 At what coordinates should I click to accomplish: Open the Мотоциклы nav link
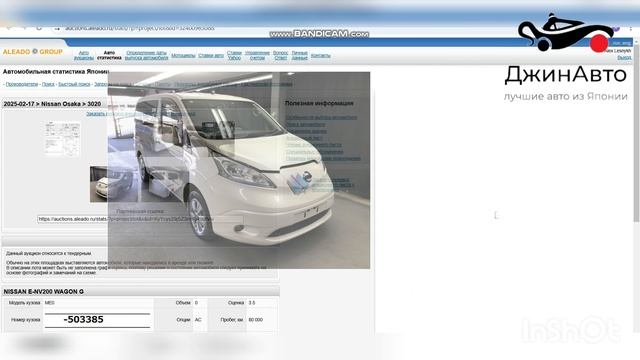coord(183,56)
